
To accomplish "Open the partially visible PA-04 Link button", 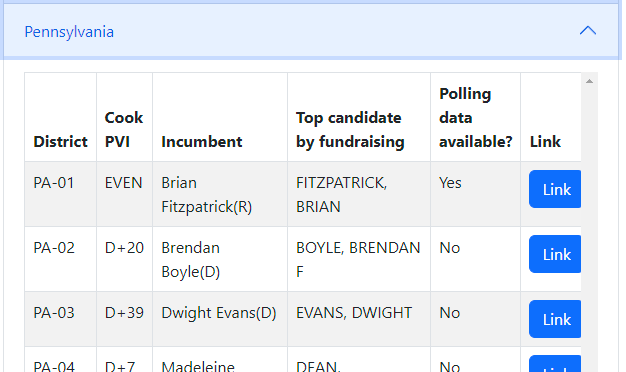I will pyautogui.click(x=555, y=364).
